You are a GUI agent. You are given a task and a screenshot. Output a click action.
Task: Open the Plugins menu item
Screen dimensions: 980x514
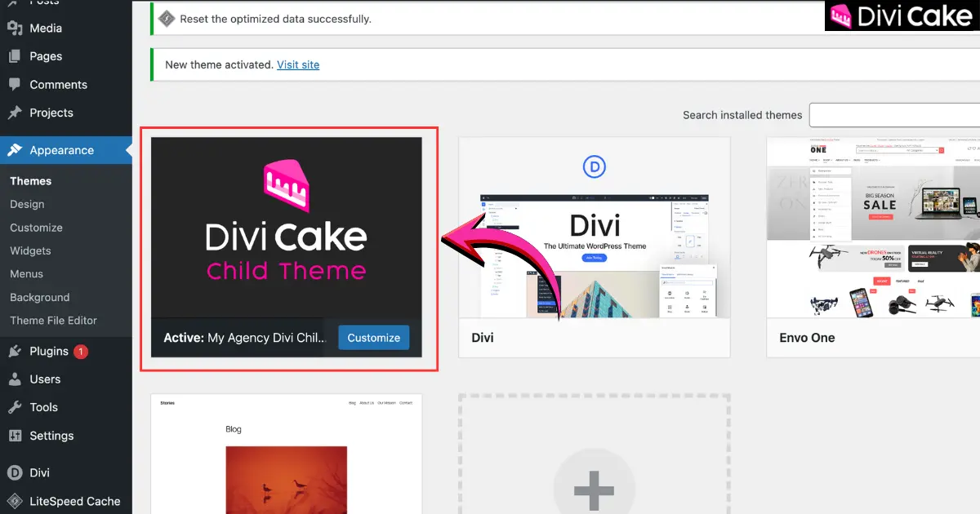pyautogui.click(x=49, y=351)
